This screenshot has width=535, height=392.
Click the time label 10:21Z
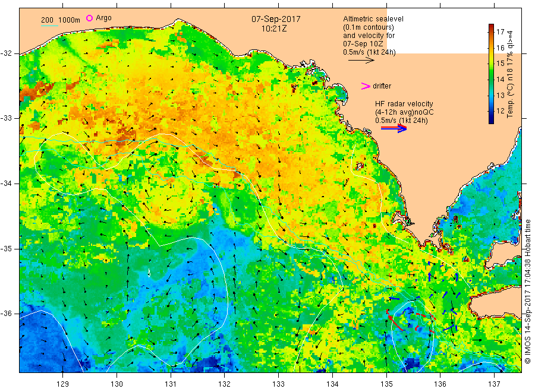click(x=274, y=29)
